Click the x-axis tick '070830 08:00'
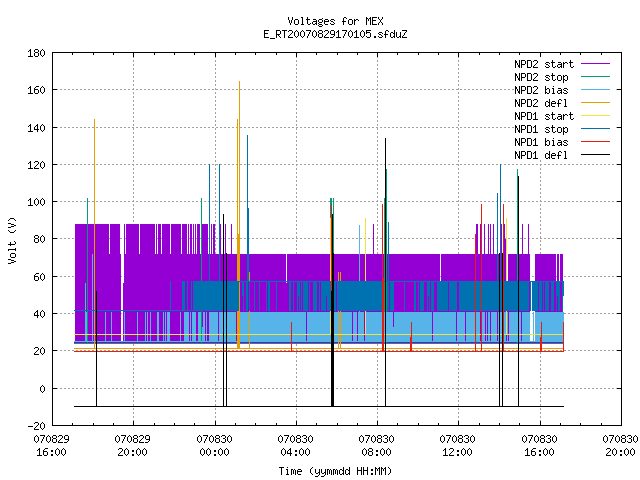 [377, 446]
